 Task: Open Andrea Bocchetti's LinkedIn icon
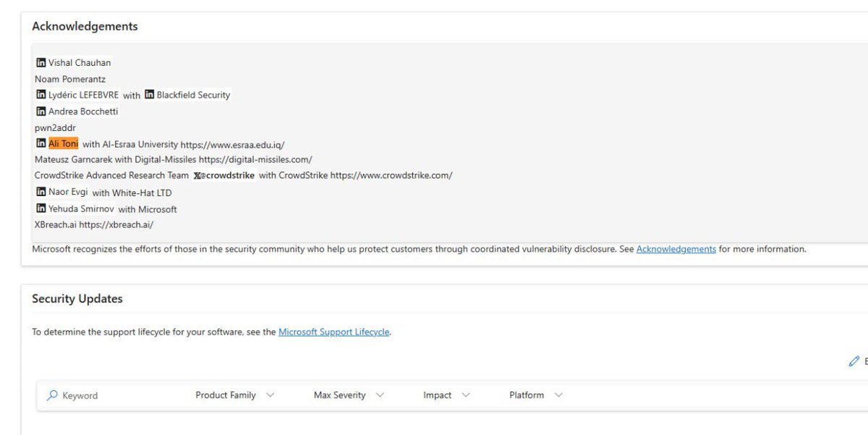point(41,111)
